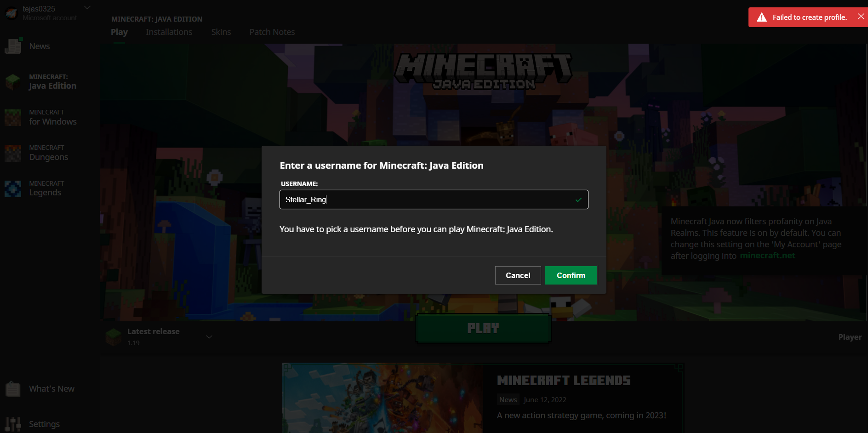Viewport: 868px width, 433px height.
Task: Click the News newspaper icon in sidebar
Action: (13, 46)
